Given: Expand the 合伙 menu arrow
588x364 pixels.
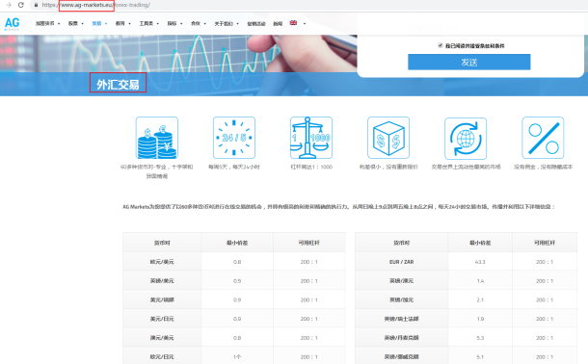Looking at the screenshot, I should tap(205, 23).
